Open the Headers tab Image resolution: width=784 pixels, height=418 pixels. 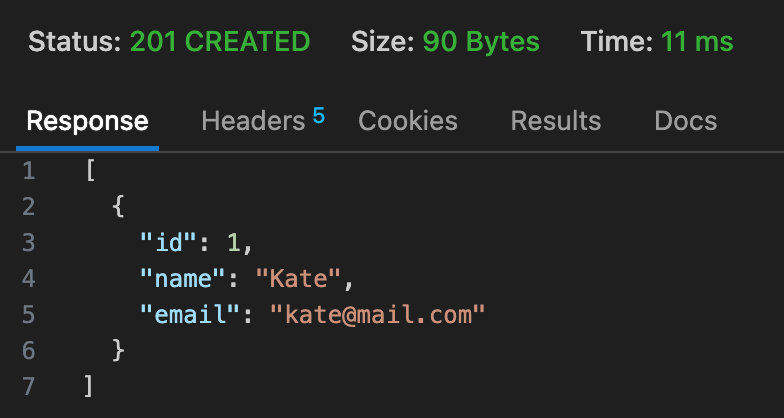(253, 121)
